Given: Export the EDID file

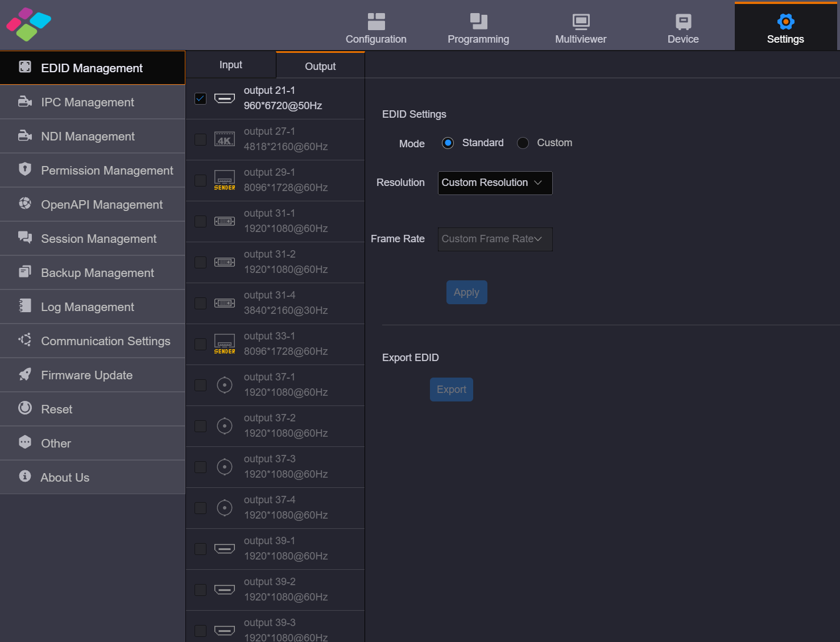Looking at the screenshot, I should click(x=451, y=389).
